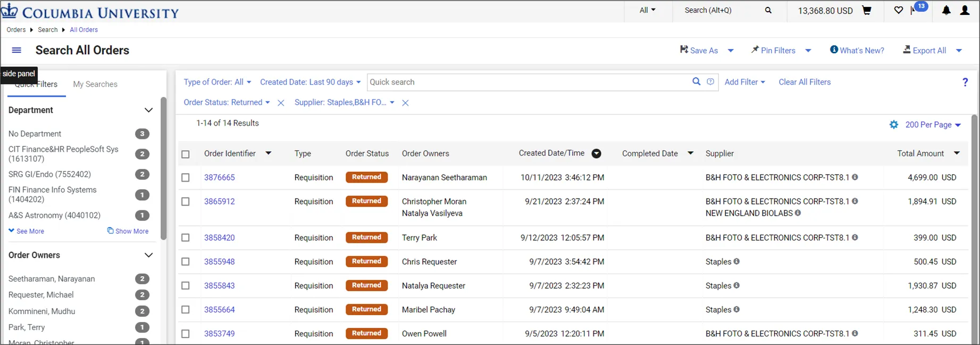Open Order Identifier column sort arrow
980x345 pixels.
(269, 153)
